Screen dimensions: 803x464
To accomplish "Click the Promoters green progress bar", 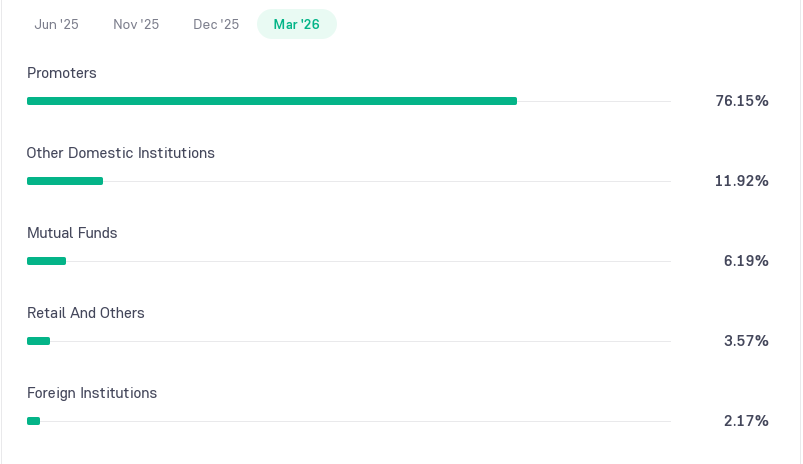I will [x=272, y=101].
